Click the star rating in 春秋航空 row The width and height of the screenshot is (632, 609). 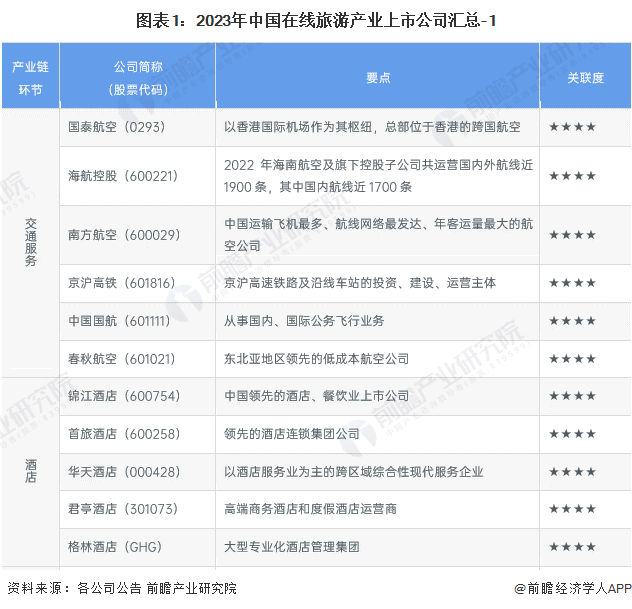click(x=572, y=359)
